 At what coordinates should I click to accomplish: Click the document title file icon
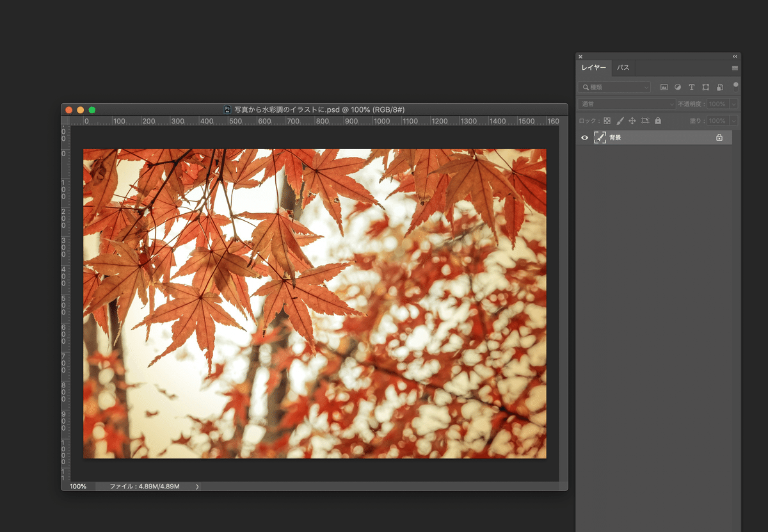coord(227,109)
